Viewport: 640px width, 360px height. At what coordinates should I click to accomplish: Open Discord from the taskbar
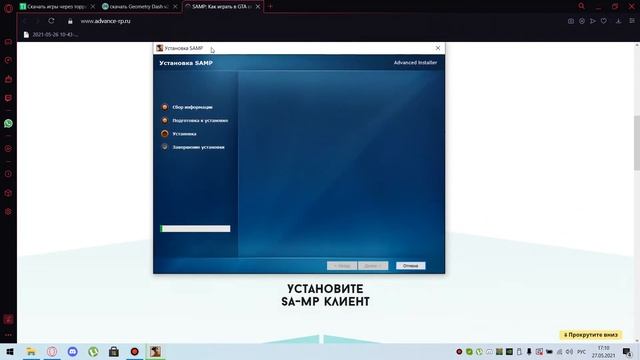point(73,351)
